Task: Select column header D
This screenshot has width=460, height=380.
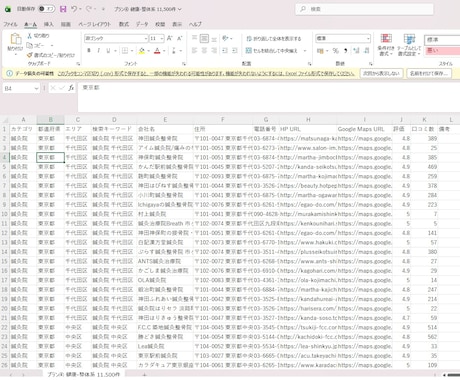Action: point(114,120)
